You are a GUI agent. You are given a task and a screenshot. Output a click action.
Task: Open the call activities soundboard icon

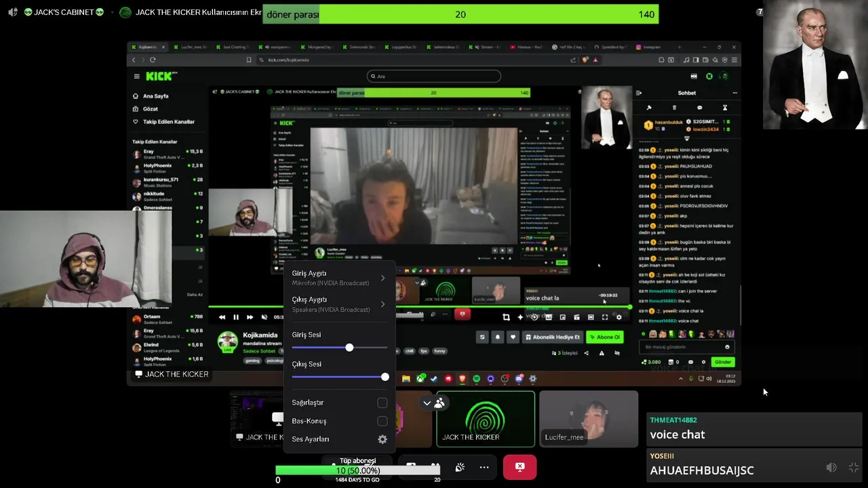460,467
